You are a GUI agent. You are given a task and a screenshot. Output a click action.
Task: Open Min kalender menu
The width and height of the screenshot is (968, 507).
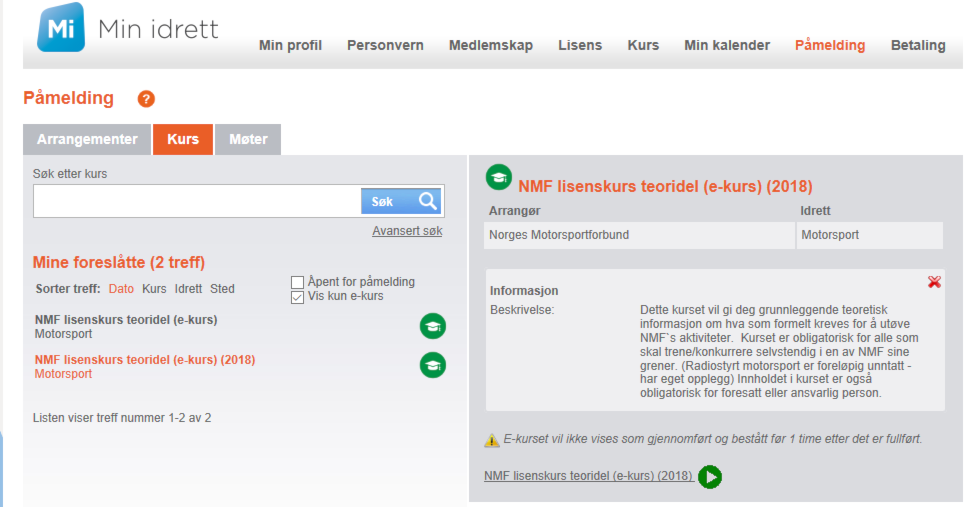tap(727, 45)
